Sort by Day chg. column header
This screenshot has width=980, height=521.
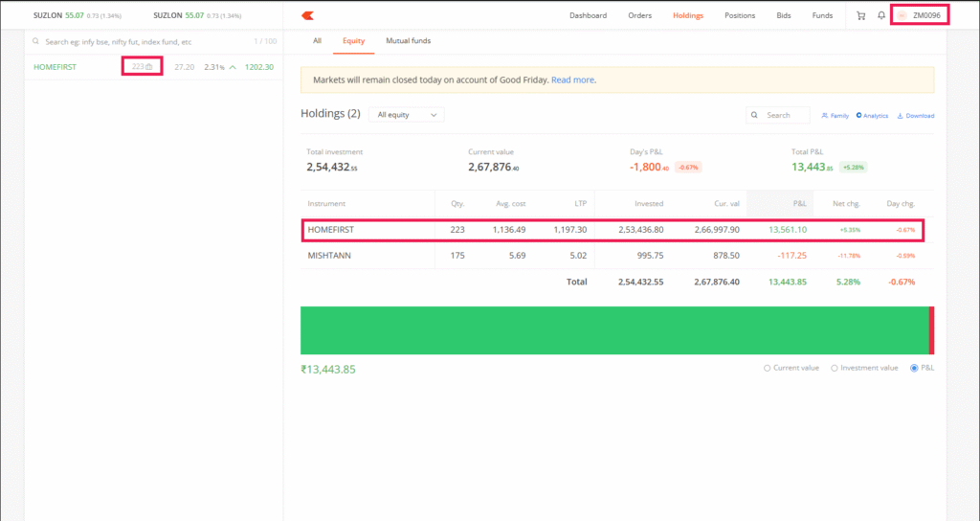pos(901,204)
